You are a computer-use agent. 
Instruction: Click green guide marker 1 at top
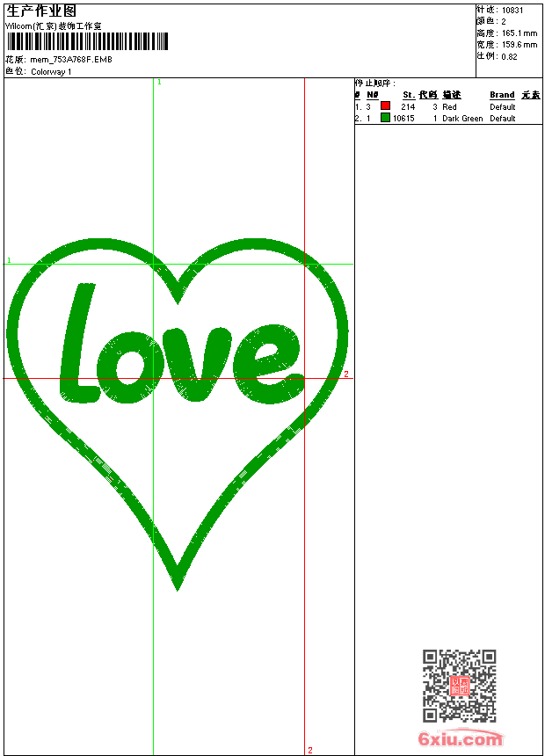[x=159, y=83]
